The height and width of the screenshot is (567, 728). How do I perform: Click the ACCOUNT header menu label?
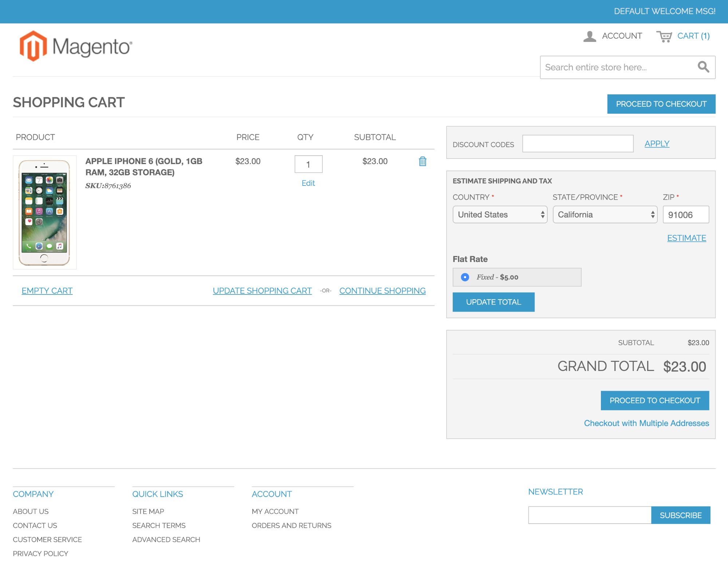(622, 36)
